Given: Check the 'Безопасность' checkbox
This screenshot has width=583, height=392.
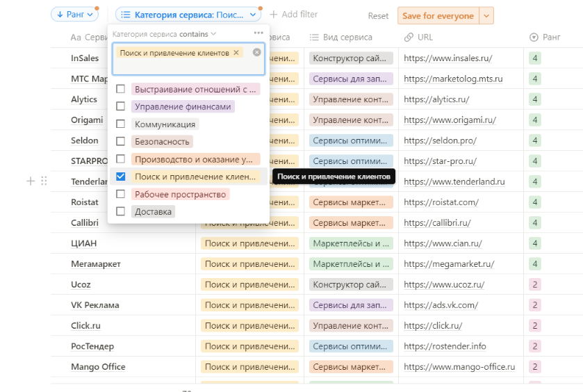Looking at the screenshot, I should 120,141.
